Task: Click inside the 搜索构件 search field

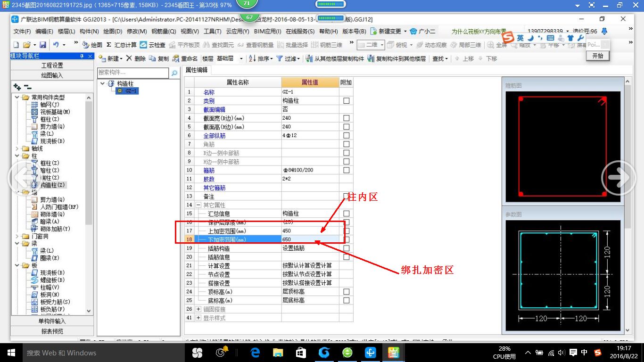Action: pos(134,73)
